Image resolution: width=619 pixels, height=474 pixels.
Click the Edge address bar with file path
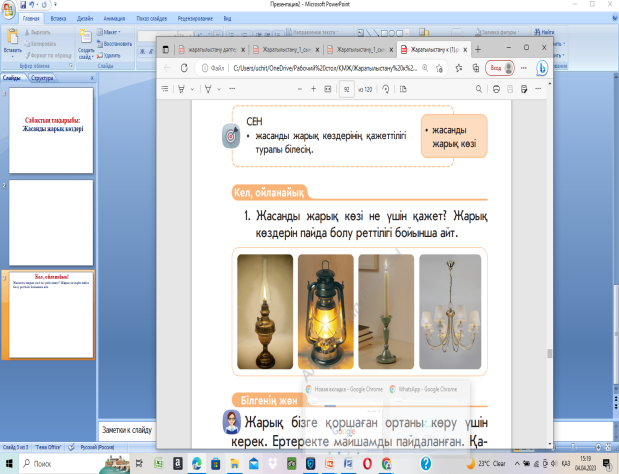[x=325, y=68]
